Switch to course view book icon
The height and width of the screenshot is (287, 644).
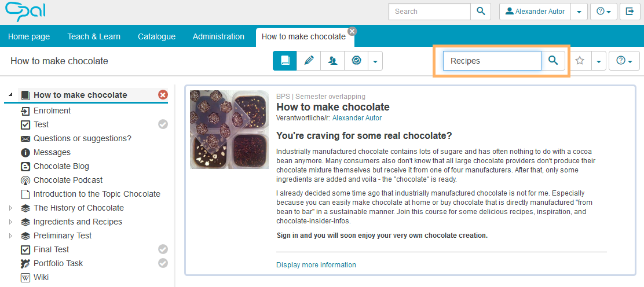pos(285,61)
